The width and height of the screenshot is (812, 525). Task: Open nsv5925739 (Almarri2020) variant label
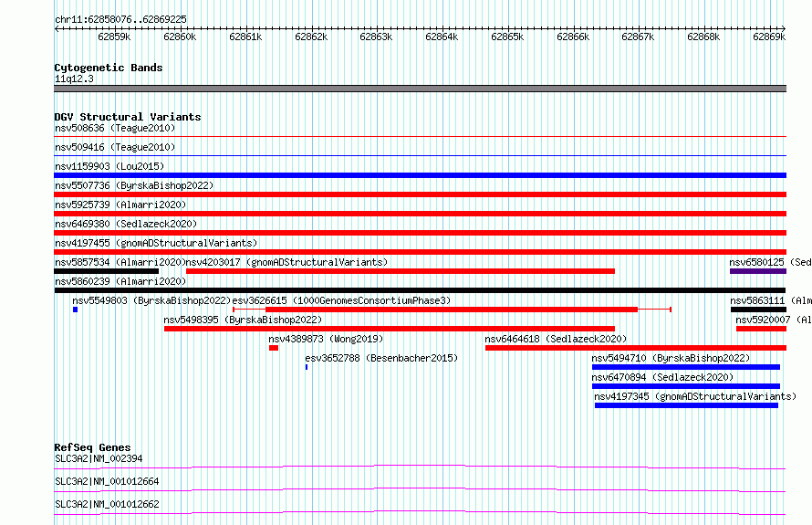point(120,205)
